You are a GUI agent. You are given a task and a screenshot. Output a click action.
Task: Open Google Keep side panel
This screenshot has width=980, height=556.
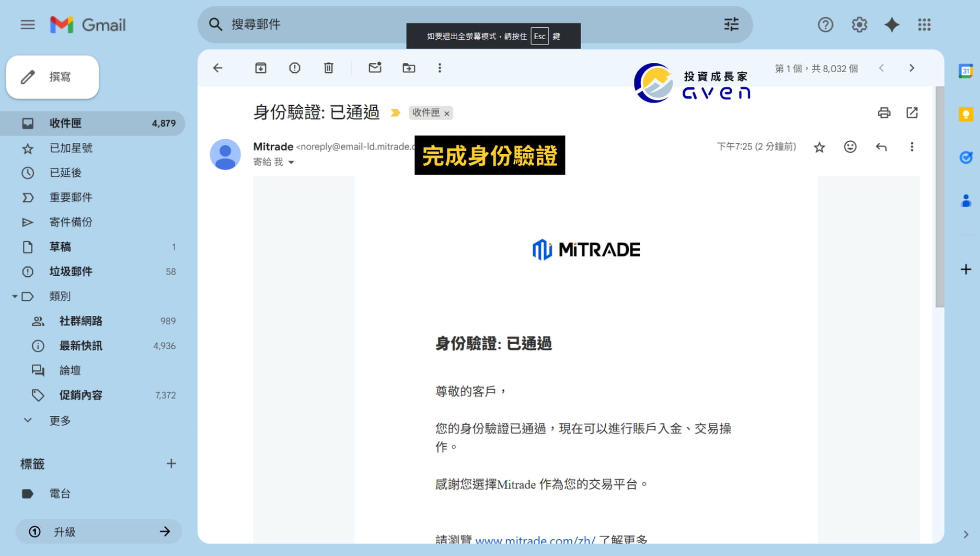click(x=965, y=114)
